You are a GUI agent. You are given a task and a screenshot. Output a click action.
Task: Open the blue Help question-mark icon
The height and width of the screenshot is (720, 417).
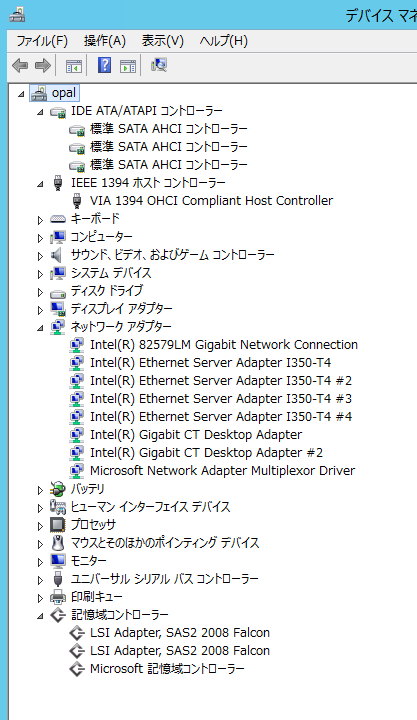[x=104, y=66]
